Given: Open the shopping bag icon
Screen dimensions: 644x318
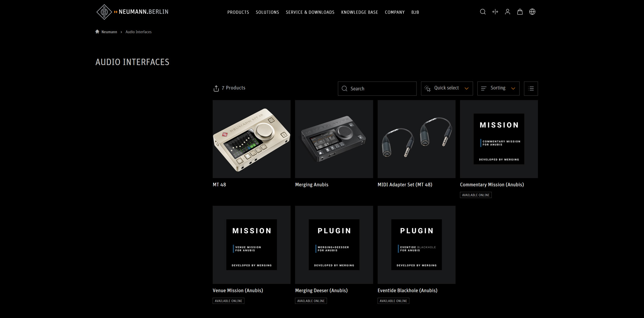Looking at the screenshot, I should pos(520,12).
